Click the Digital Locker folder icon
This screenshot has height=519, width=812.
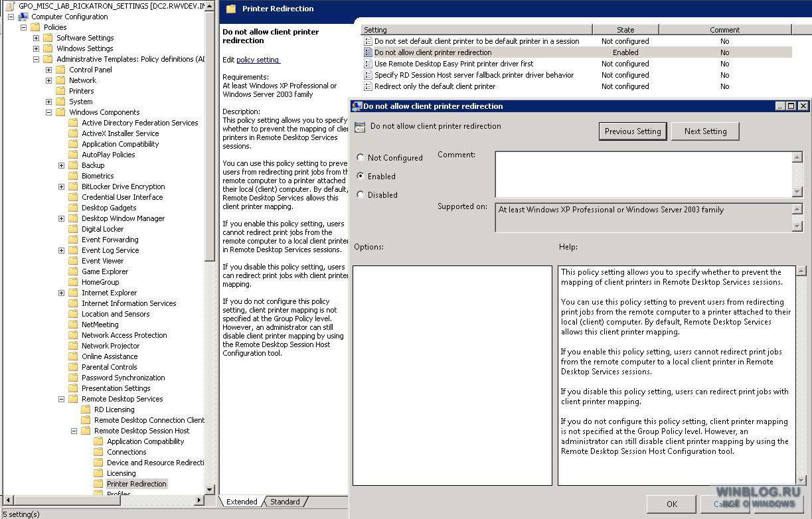(x=73, y=229)
